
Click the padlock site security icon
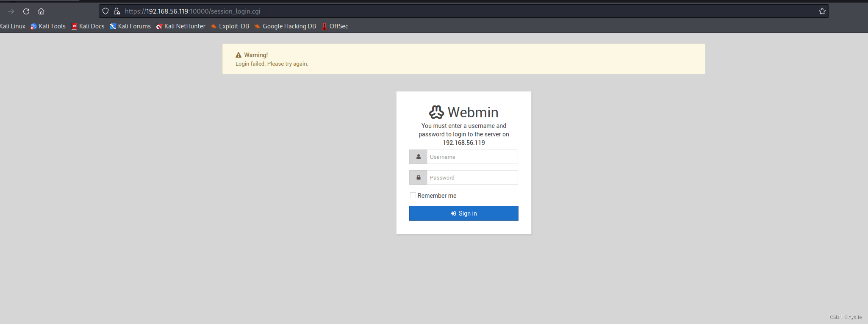117,11
